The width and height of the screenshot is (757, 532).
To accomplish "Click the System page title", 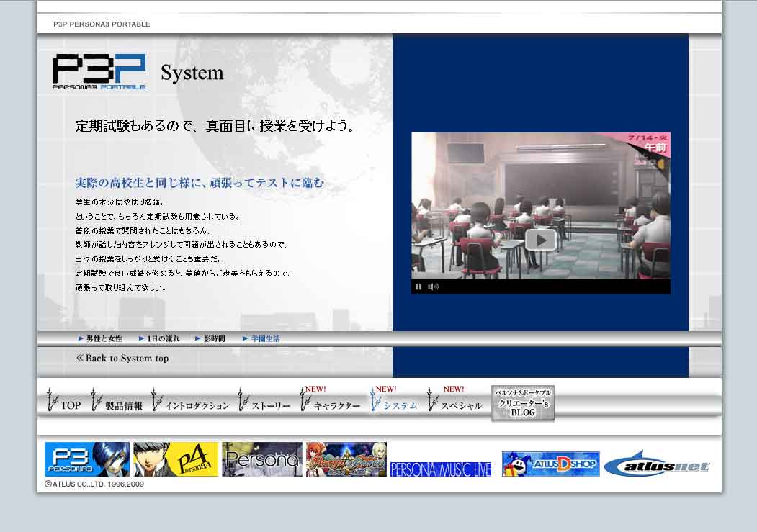I will 192,73.
